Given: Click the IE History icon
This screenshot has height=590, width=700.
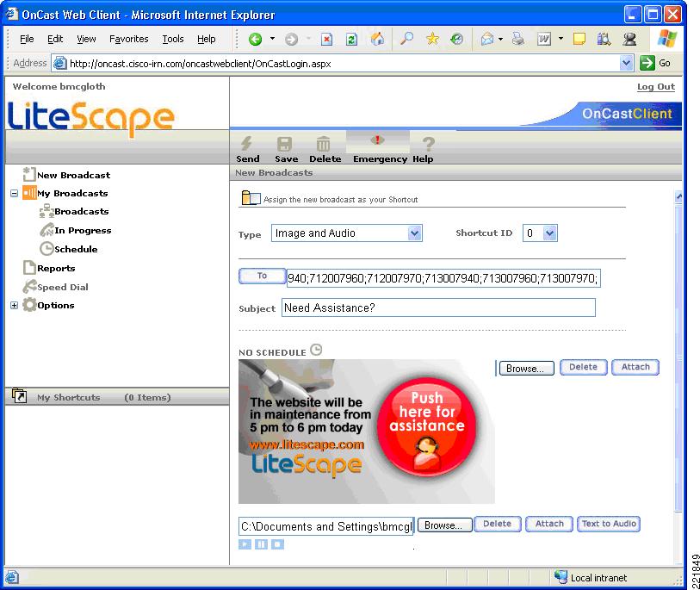Looking at the screenshot, I should click(456, 39).
